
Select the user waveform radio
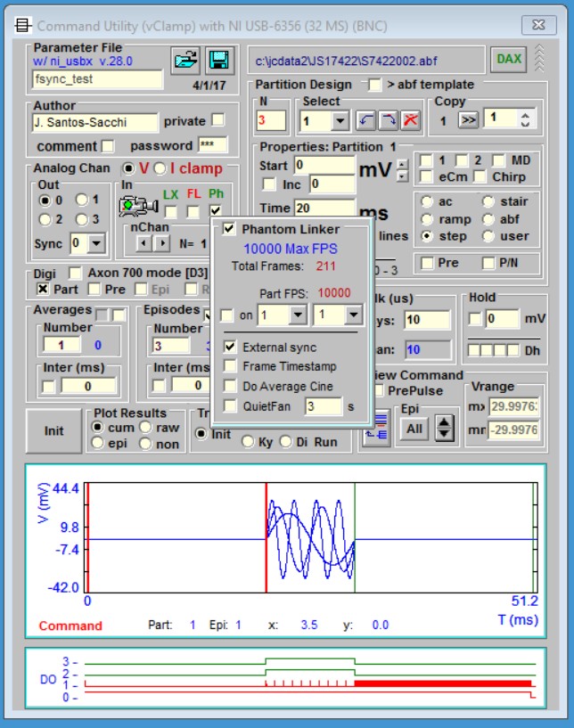click(488, 236)
